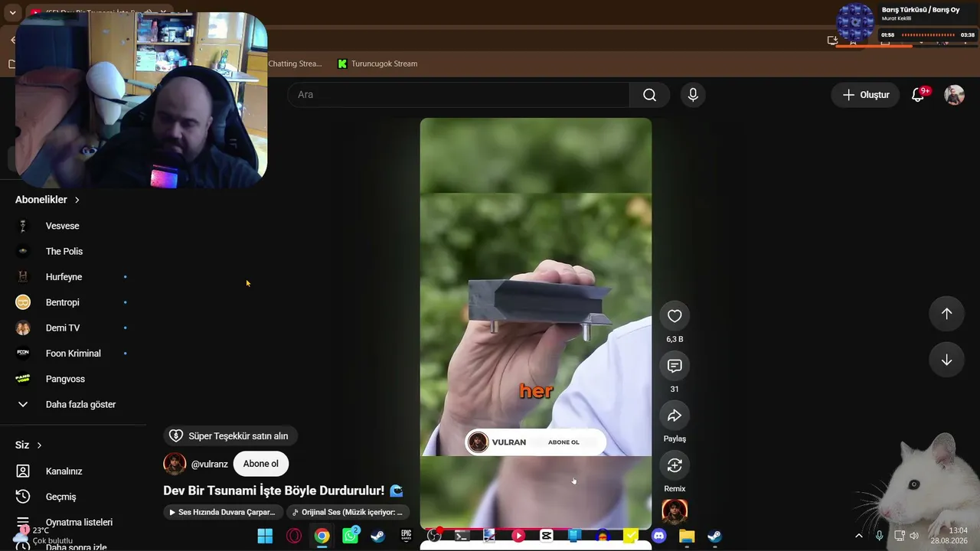Share the Short via Paylaş arrow
Image resolution: width=980 pixels, height=551 pixels.
pyautogui.click(x=675, y=416)
